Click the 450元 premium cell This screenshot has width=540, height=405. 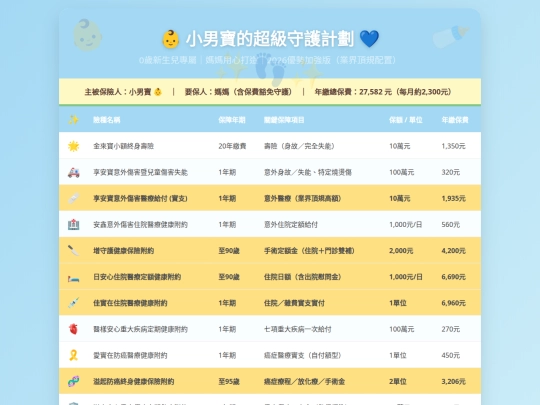coord(451,355)
